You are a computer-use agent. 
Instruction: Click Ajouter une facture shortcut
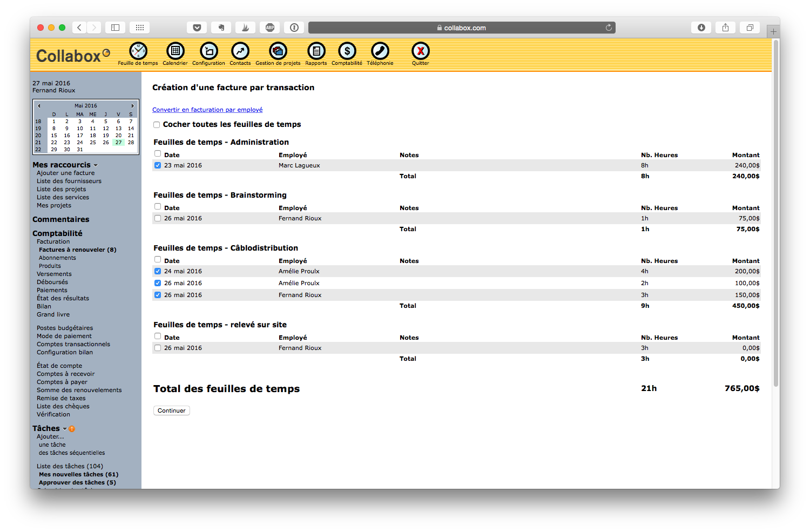coord(65,173)
